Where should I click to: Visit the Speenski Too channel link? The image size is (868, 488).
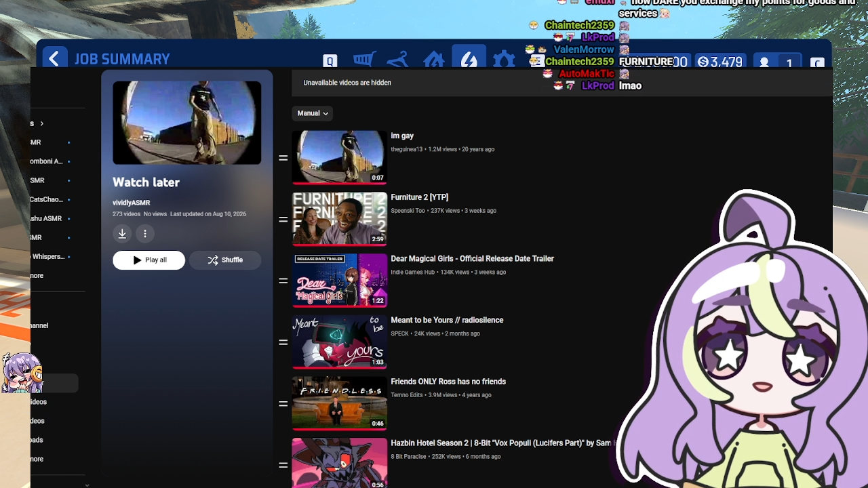tap(408, 211)
